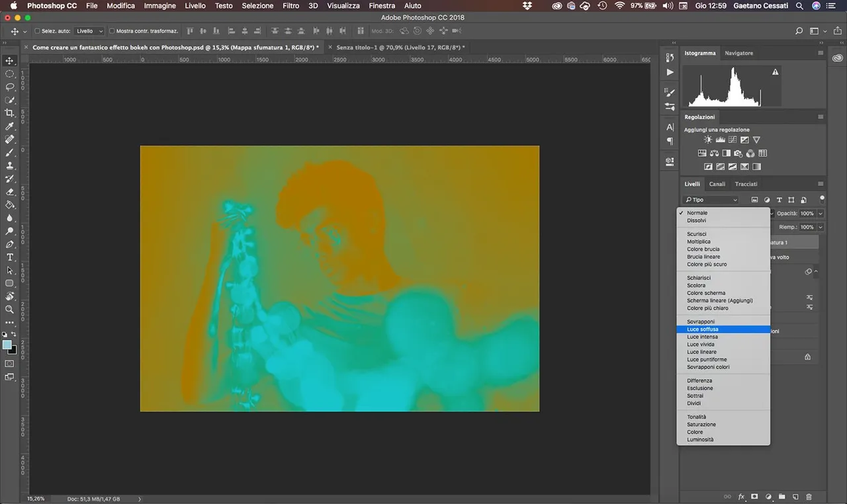Expand the Opacità value dropdown arrow
The width and height of the screenshot is (847, 504).
[821, 214]
